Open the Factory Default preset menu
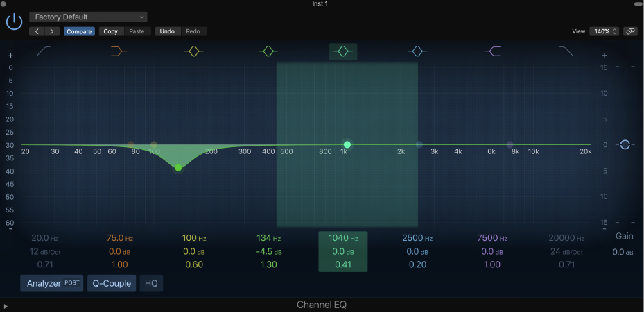 point(88,17)
